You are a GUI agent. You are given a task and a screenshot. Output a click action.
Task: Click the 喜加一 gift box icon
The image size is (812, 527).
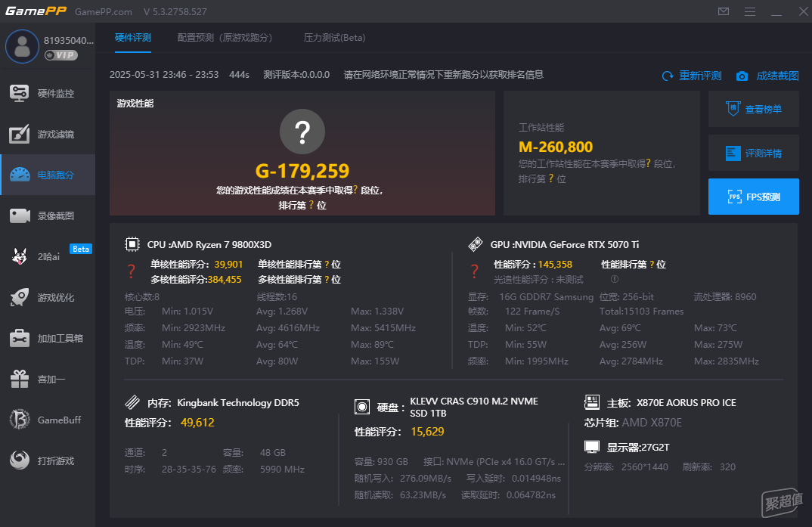click(20, 379)
